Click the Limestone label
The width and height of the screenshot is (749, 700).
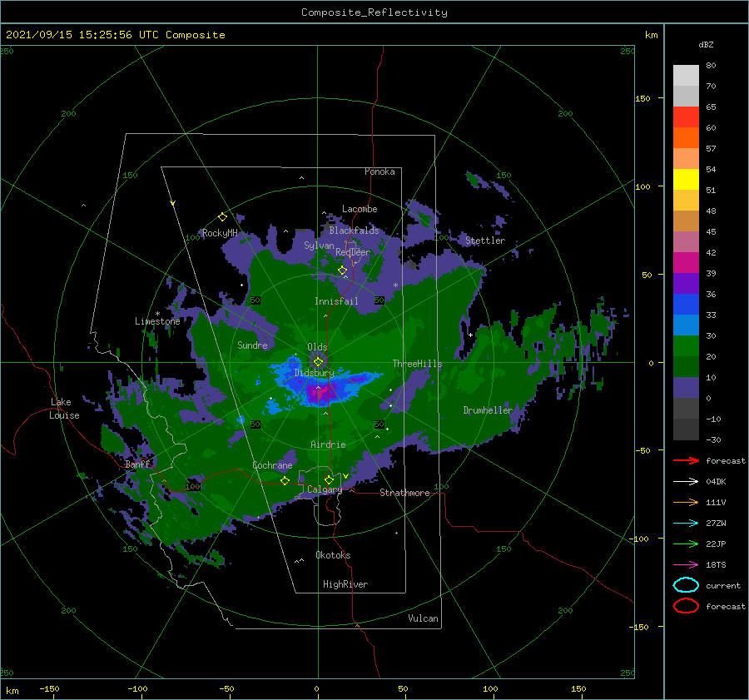point(157,321)
